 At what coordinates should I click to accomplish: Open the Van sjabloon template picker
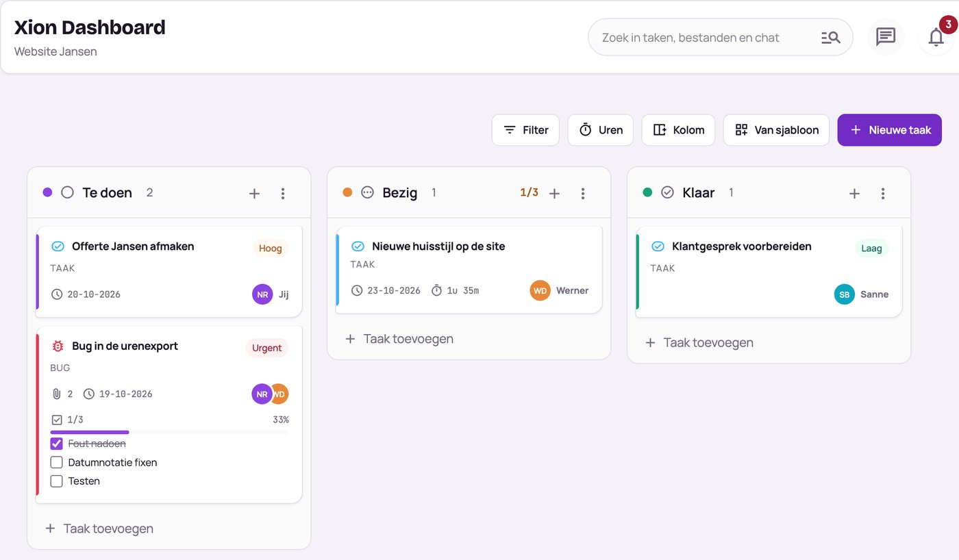coord(776,130)
